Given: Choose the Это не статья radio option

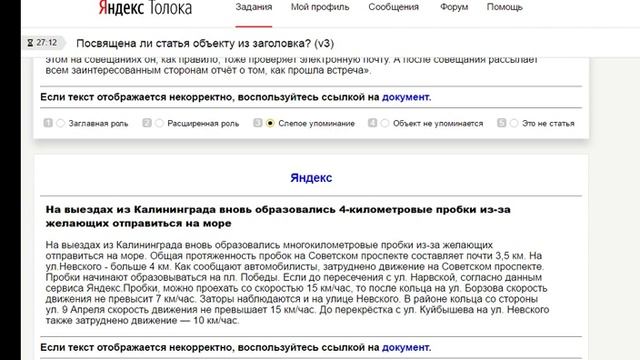Looking at the screenshot, I should click(x=514, y=123).
